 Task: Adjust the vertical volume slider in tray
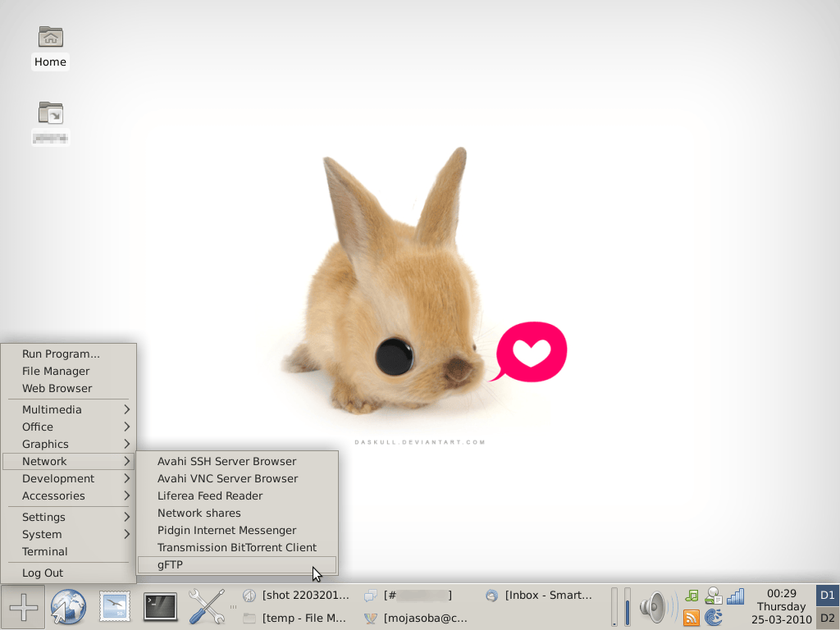click(x=627, y=607)
